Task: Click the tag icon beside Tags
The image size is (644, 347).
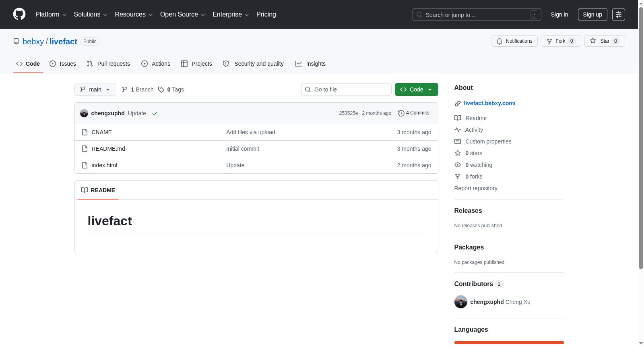Action: pos(161,89)
